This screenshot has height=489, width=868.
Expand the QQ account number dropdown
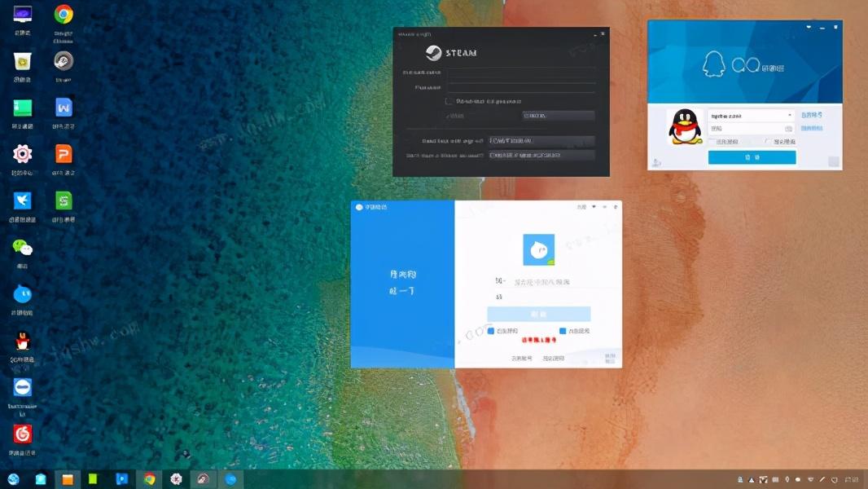tap(789, 116)
